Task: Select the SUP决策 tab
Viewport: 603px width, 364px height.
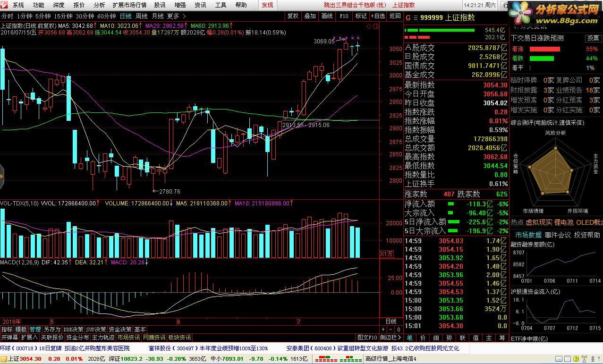Action: coord(96,329)
